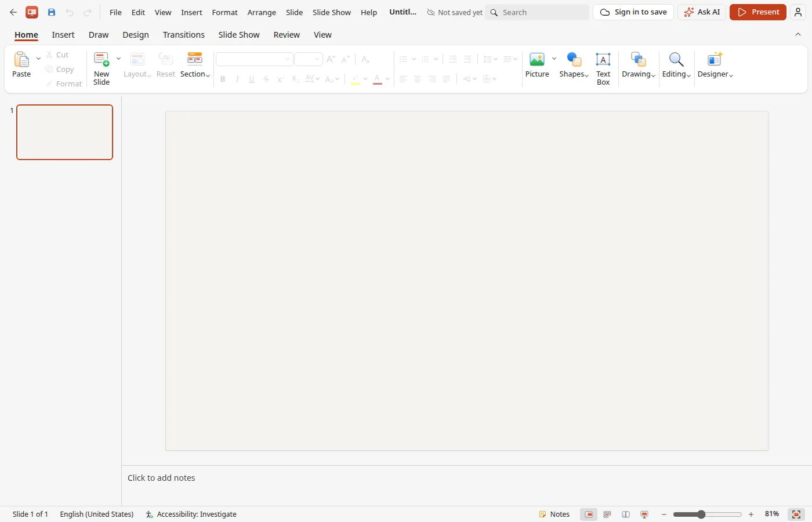The image size is (812, 522).
Task: Open the File menu
Action: tap(115, 12)
